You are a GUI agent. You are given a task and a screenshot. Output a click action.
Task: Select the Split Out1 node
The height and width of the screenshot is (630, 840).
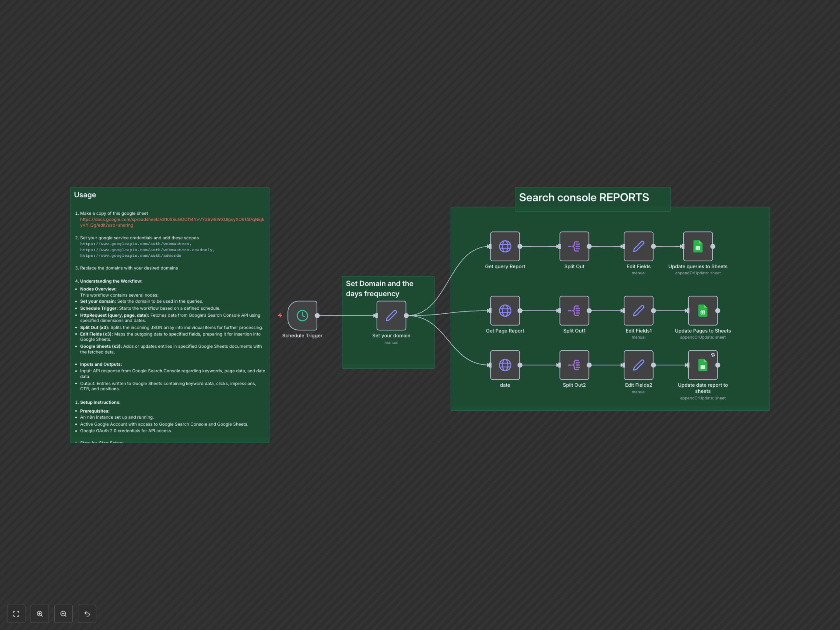tap(574, 310)
